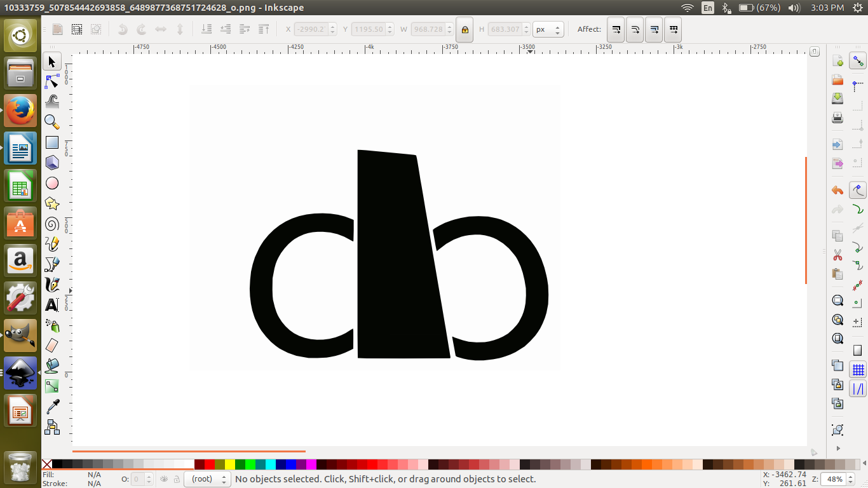Toggle snap to bounding boxes

(858, 85)
